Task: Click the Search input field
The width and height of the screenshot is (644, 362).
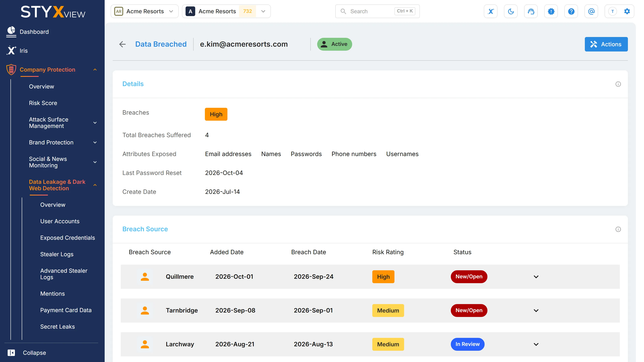Action: tap(377, 11)
